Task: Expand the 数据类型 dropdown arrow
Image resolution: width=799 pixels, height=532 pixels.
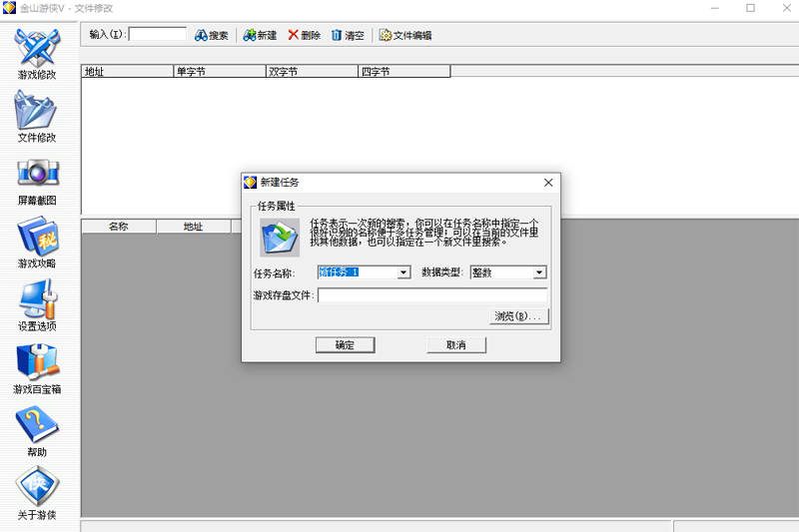Action: 539,272
